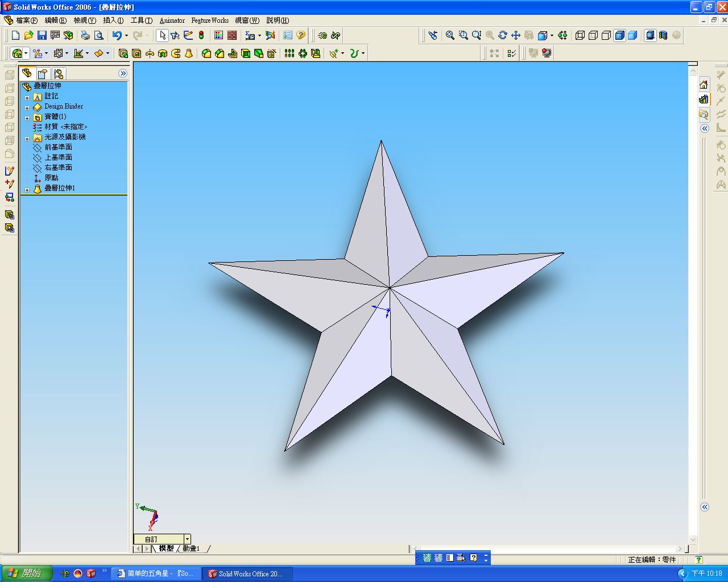Click the Windows 開始 Start button

pyautogui.click(x=27, y=573)
